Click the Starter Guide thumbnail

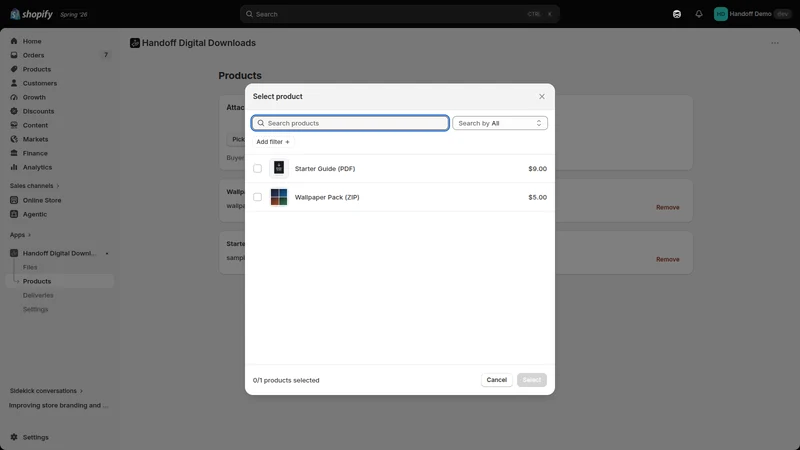279,168
